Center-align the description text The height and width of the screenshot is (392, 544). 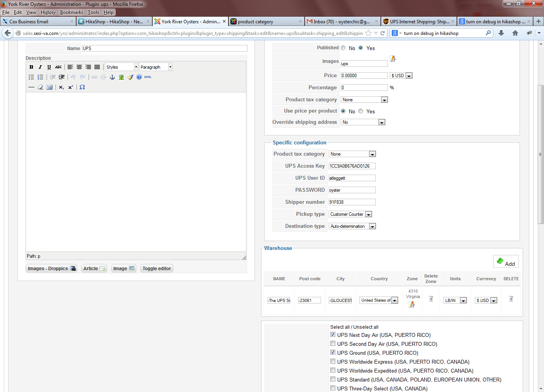pyautogui.click(x=79, y=67)
